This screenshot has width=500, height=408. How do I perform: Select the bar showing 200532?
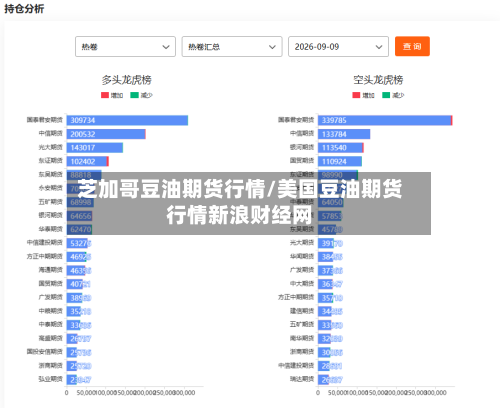tap(106, 134)
